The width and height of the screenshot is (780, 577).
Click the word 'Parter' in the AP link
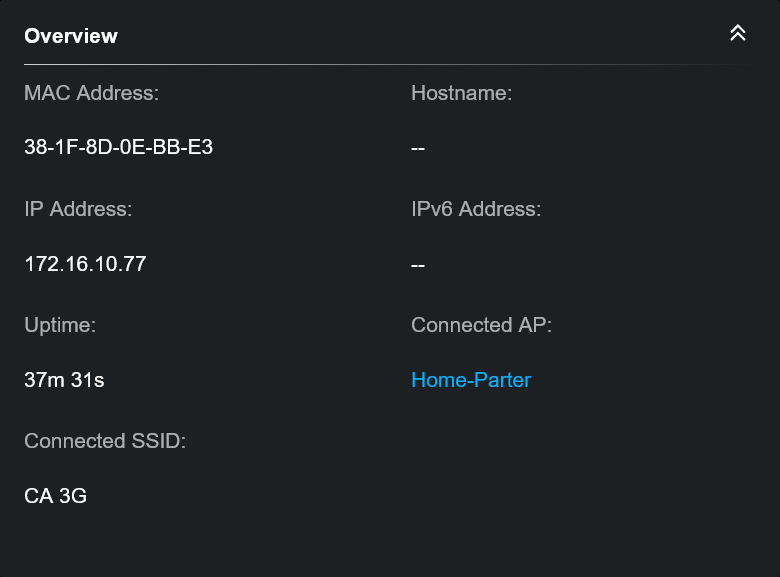[503, 380]
